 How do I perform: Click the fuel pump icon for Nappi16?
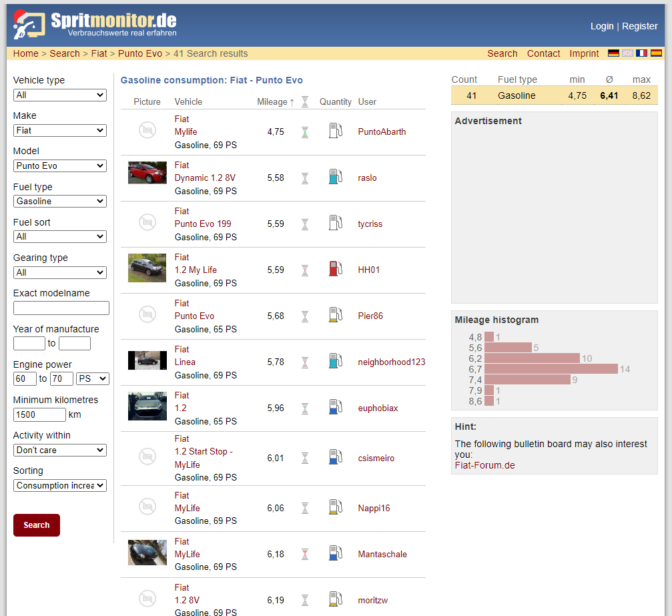click(336, 507)
